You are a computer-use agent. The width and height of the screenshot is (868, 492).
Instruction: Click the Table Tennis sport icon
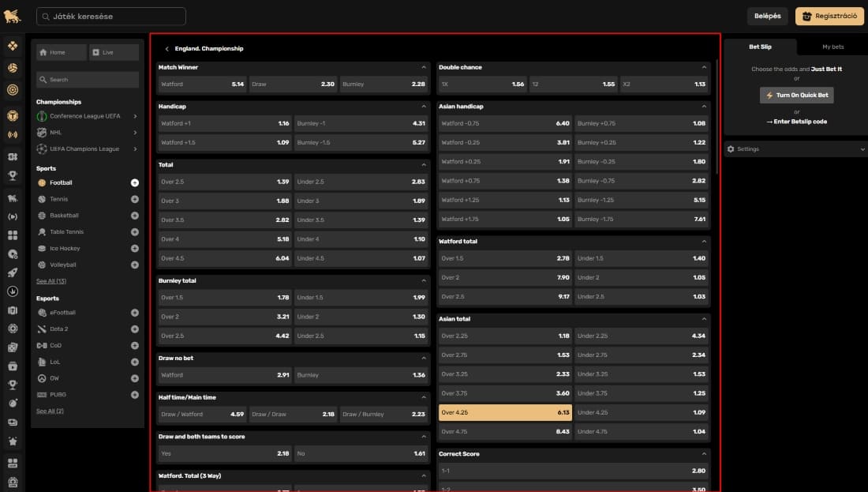point(42,232)
